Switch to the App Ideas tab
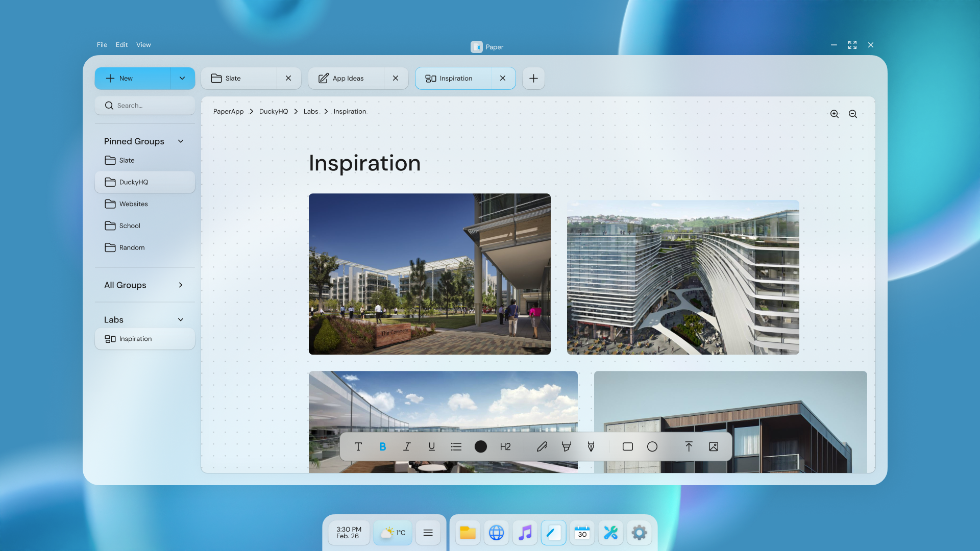Viewport: 980px width, 551px height. point(346,79)
